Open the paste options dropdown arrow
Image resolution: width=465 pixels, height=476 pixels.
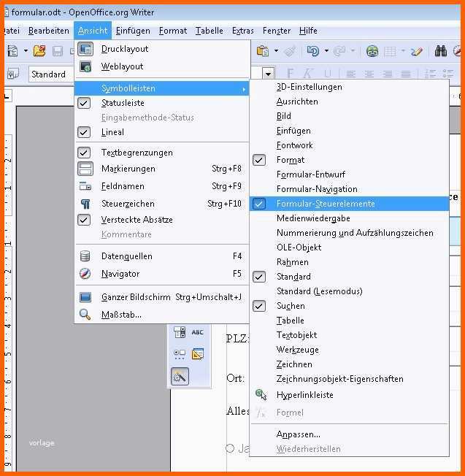tap(276, 50)
